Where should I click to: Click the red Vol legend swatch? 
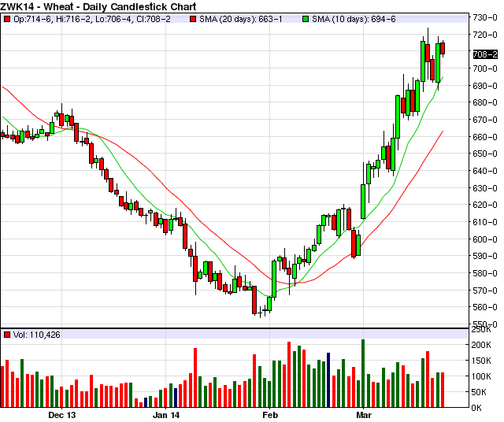(x=7, y=335)
